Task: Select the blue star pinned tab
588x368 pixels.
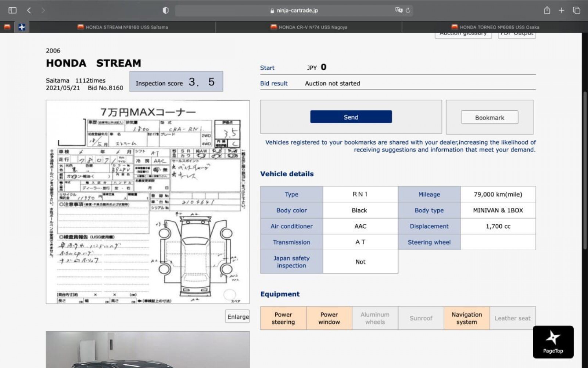Action: [x=22, y=27]
